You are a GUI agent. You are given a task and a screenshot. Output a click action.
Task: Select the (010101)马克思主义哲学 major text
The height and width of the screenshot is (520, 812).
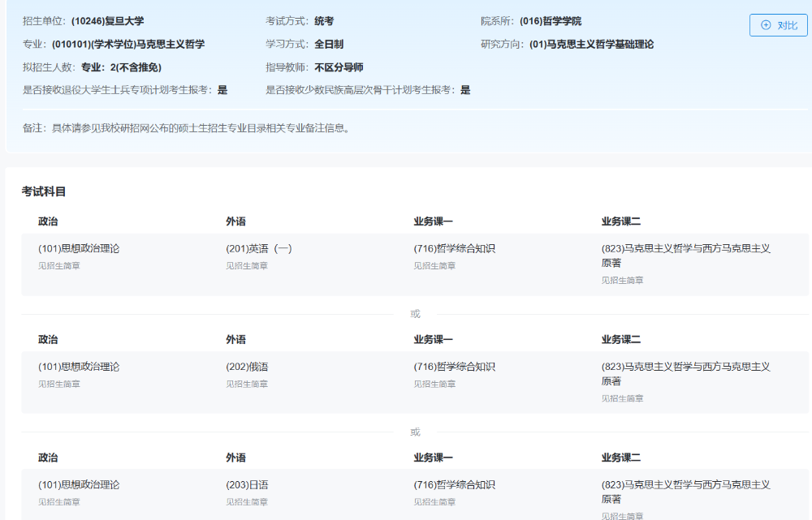pyautogui.click(x=127, y=45)
